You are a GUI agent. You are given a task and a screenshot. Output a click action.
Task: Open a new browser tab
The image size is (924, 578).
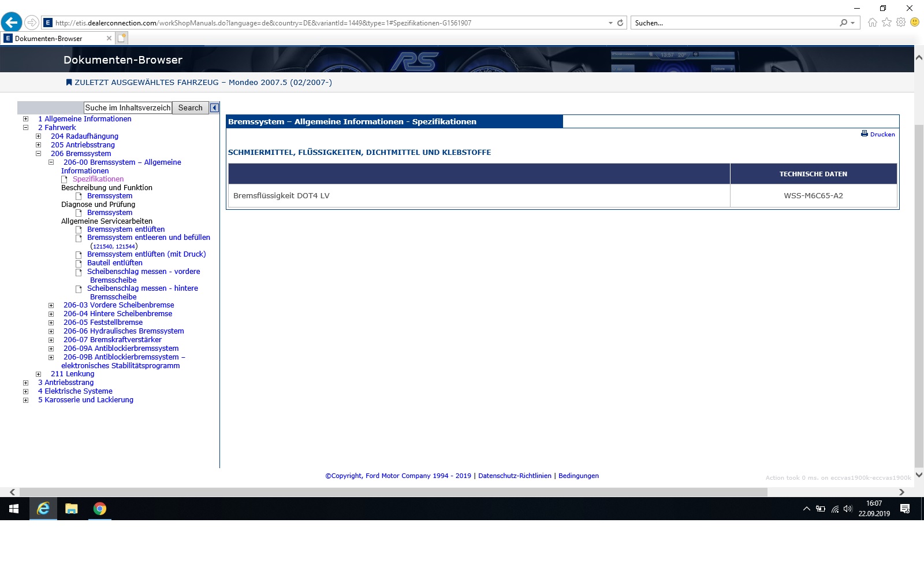point(121,38)
